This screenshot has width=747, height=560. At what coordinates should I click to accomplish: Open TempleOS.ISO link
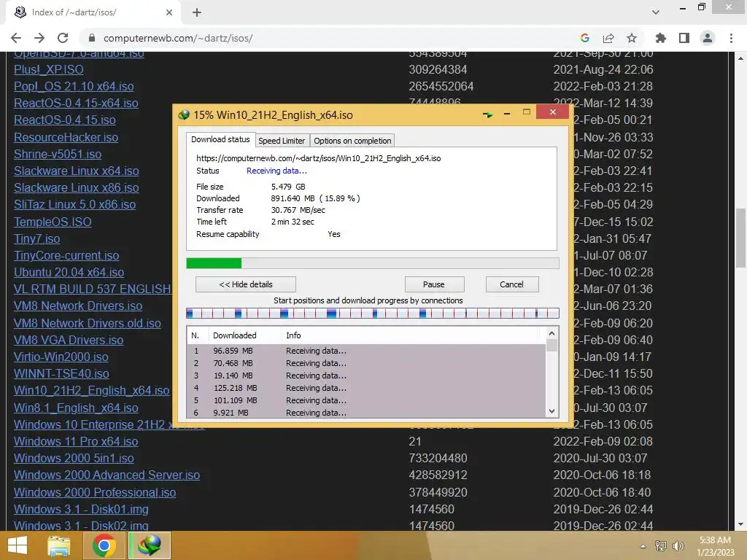pos(53,222)
